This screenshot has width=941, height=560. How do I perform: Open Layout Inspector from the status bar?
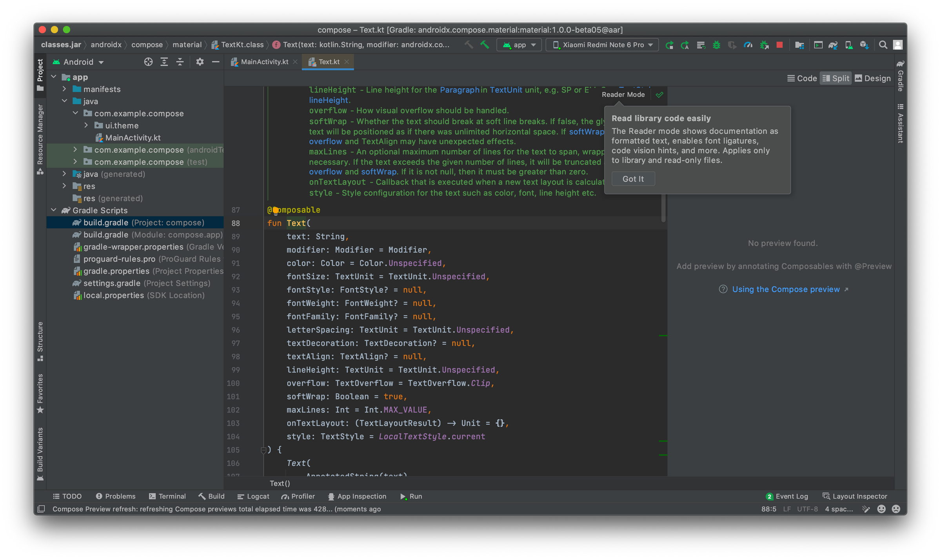pyautogui.click(x=855, y=496)
